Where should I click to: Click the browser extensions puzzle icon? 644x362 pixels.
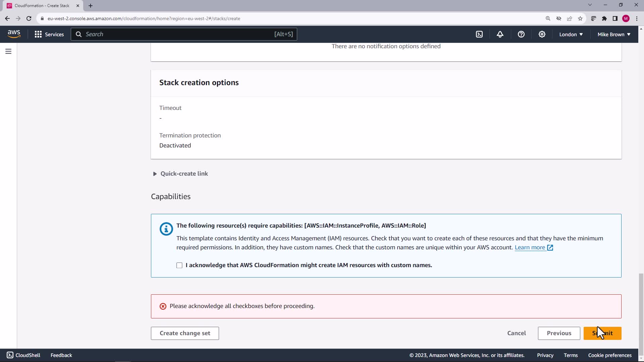point(604,18)
